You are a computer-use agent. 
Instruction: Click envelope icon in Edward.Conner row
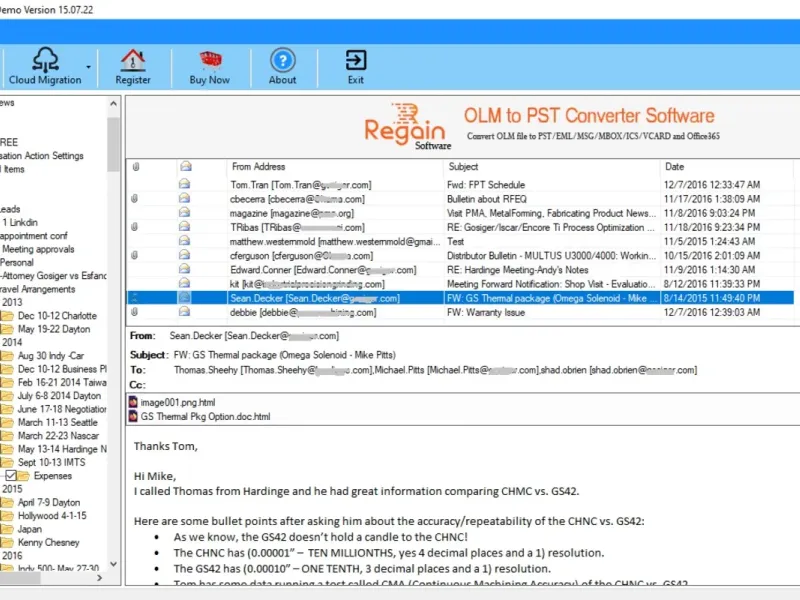point(185,269)
